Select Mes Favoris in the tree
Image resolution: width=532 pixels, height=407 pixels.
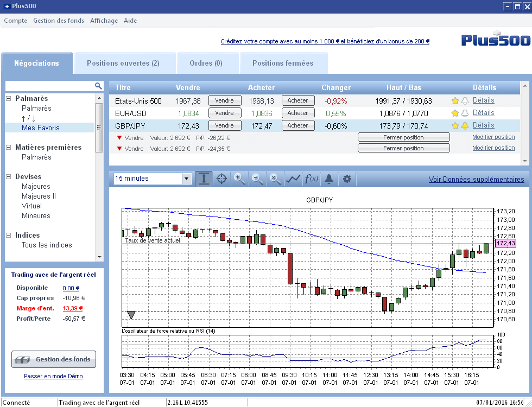pos(40,128)
